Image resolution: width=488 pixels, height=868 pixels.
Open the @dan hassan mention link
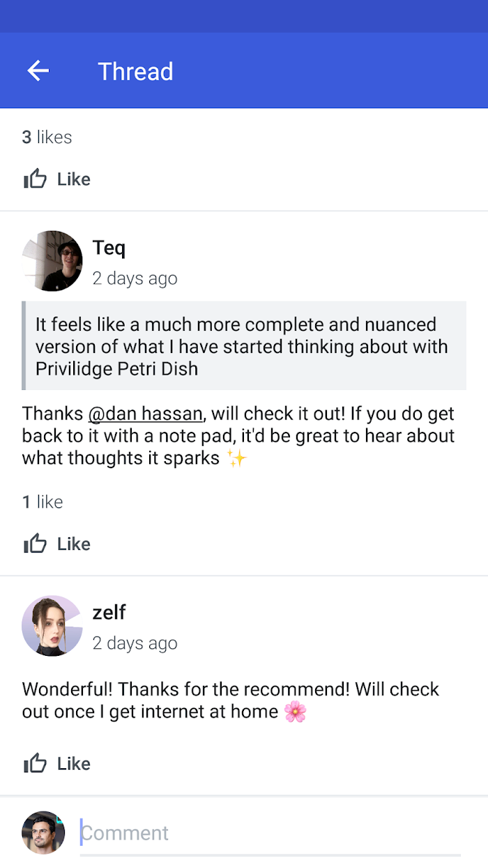point(146,414)
